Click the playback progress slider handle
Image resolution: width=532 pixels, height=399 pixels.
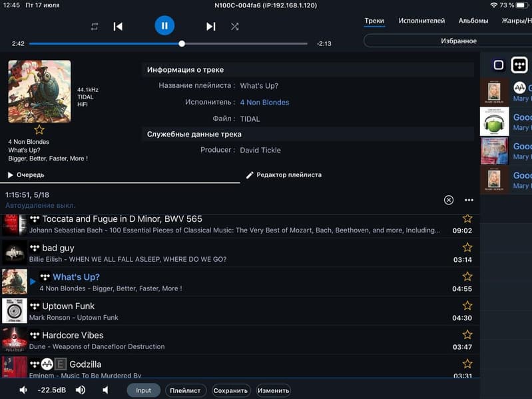[x=182, y=43]
